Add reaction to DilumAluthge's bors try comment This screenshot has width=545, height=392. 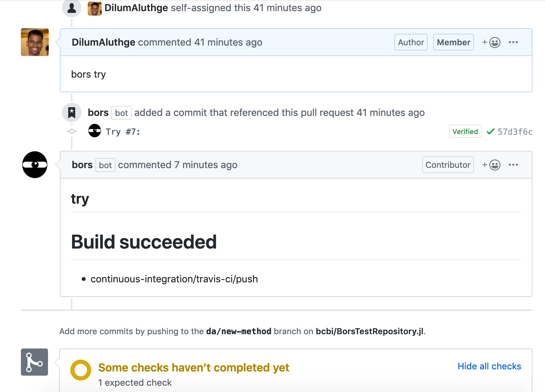491,42
